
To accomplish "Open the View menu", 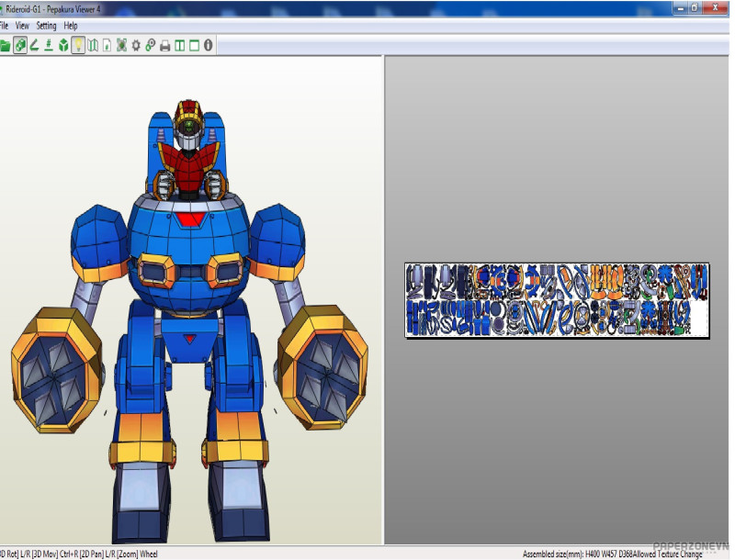I will (x=22, y=26).
